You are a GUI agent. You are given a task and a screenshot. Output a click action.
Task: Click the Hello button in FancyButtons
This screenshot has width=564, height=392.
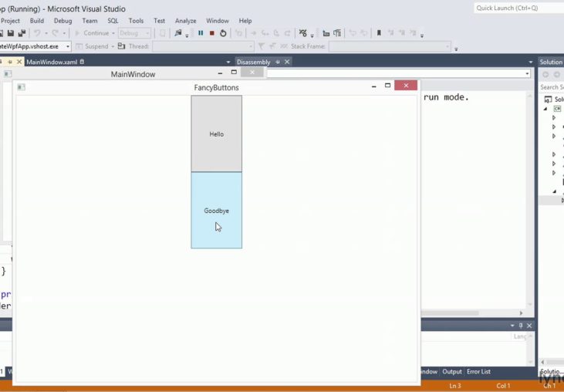point(216,133)
